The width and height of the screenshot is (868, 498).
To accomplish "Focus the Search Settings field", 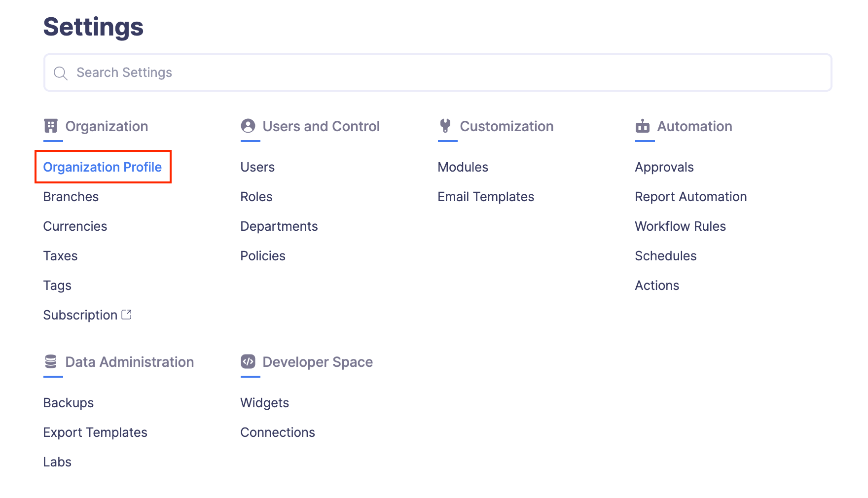I will [444, 72].
